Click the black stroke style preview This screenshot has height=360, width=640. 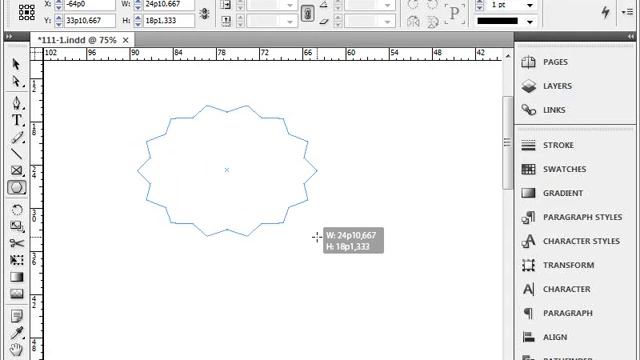click(x=498, y=21)
